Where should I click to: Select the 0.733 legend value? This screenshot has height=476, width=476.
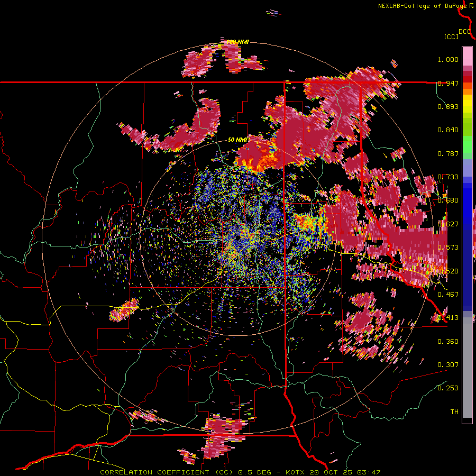coord(448,177)
